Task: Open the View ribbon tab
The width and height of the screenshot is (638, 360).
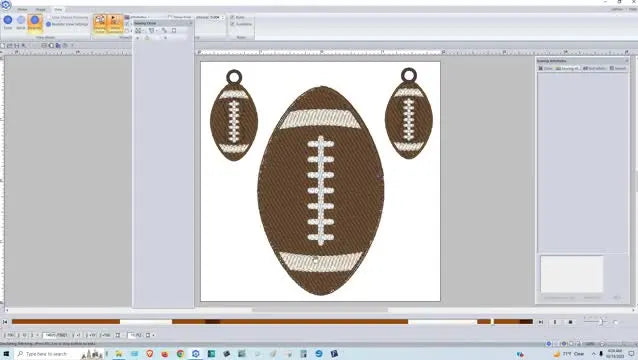Action: pos(58,9)
